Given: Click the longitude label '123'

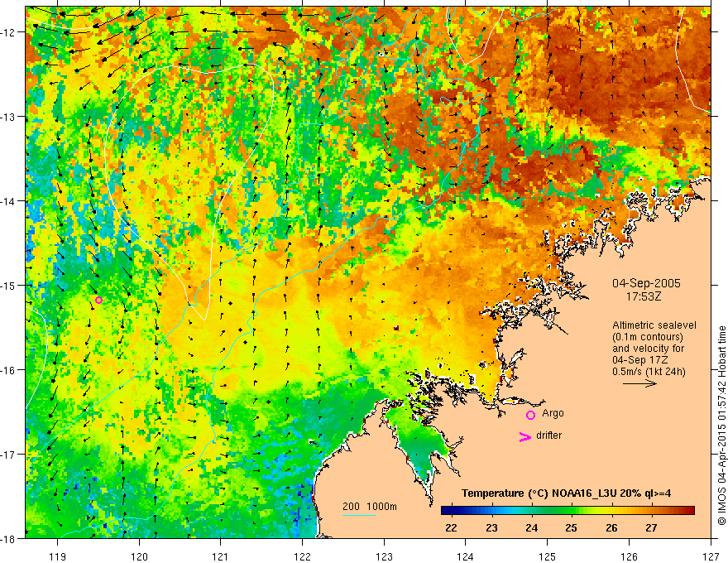Looking at the screenshot, I should tap(384, 556).
